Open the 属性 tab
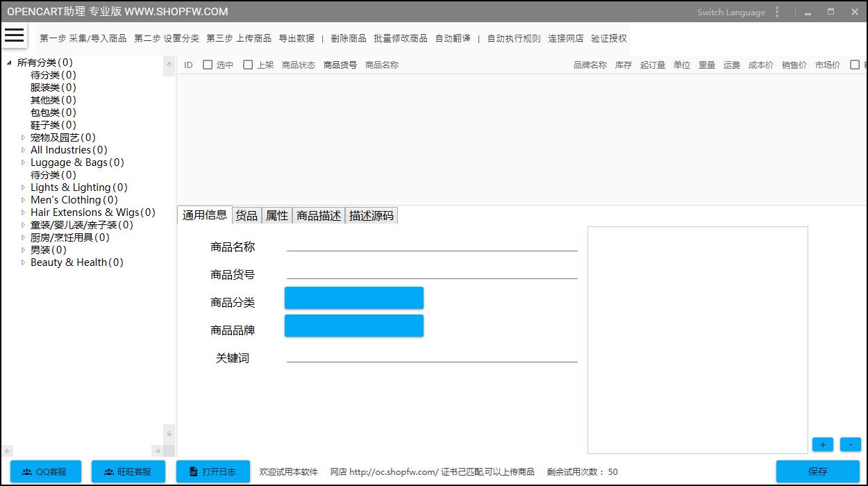 276,215
